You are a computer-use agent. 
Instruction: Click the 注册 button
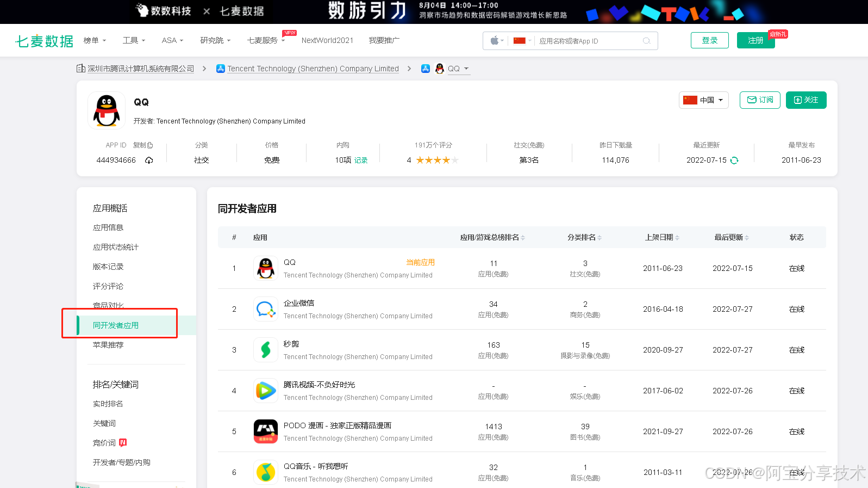756,40
